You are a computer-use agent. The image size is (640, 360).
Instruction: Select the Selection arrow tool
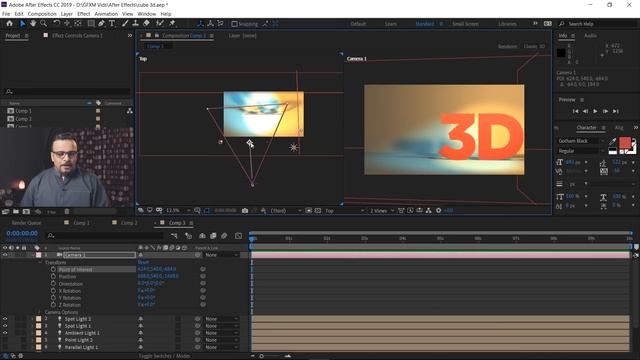pos(22,24)
